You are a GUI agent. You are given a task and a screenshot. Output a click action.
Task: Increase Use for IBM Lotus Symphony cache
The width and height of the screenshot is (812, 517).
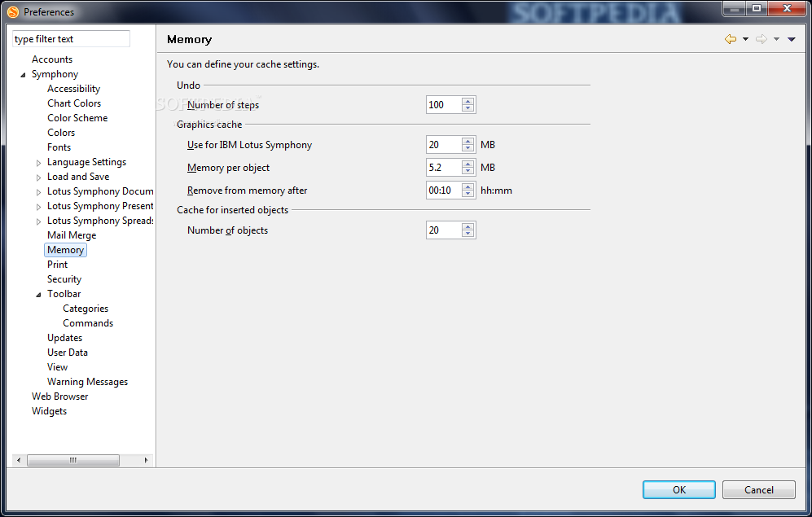click(x=468, y=141)
